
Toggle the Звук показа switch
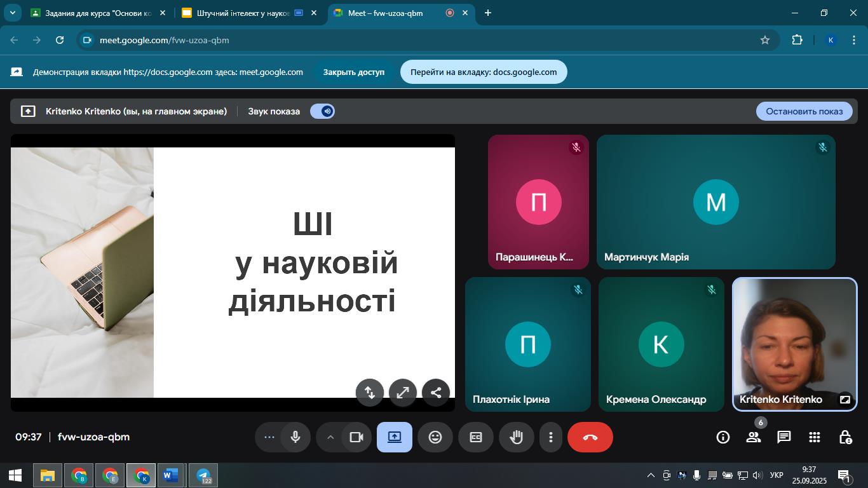pyautogui.click(x=322, y=111)
